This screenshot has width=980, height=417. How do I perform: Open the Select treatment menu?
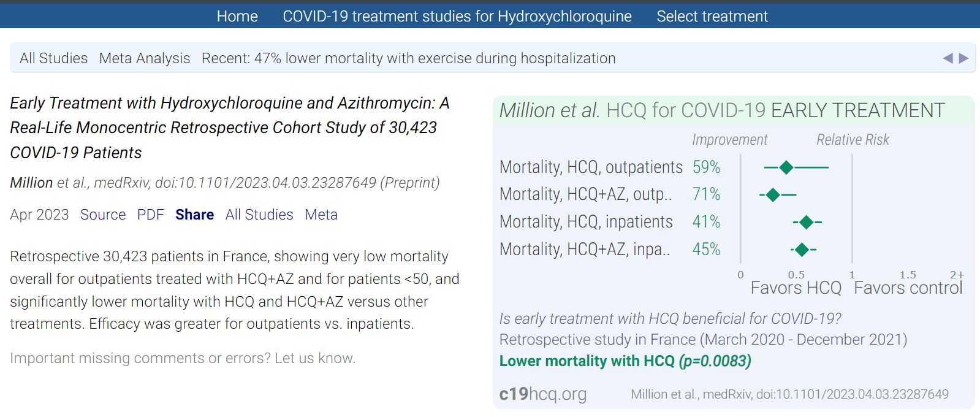tap(712, 17)
